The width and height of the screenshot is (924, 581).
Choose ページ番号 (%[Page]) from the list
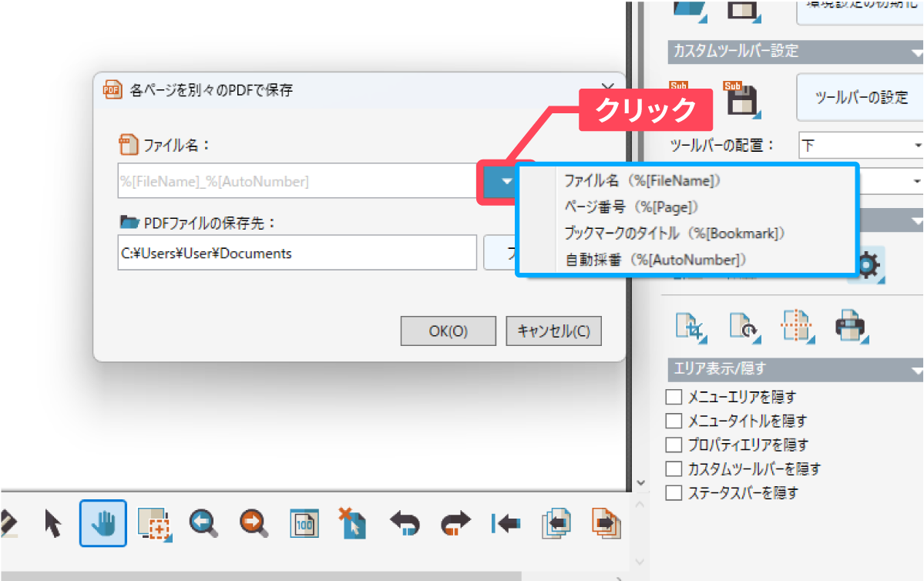pyautogui.click(x=630, y=207)
